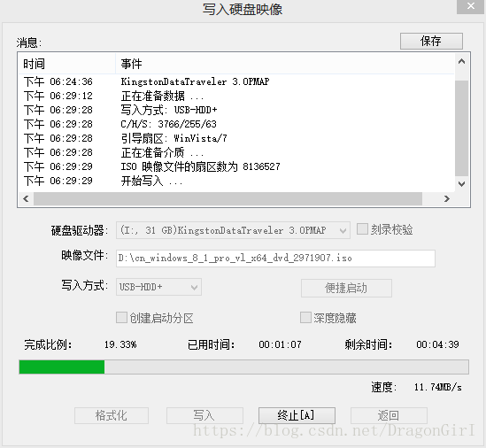Click the timestamp 下午 06:24:36
Screen dimensions: 486x448
(58, 81)
